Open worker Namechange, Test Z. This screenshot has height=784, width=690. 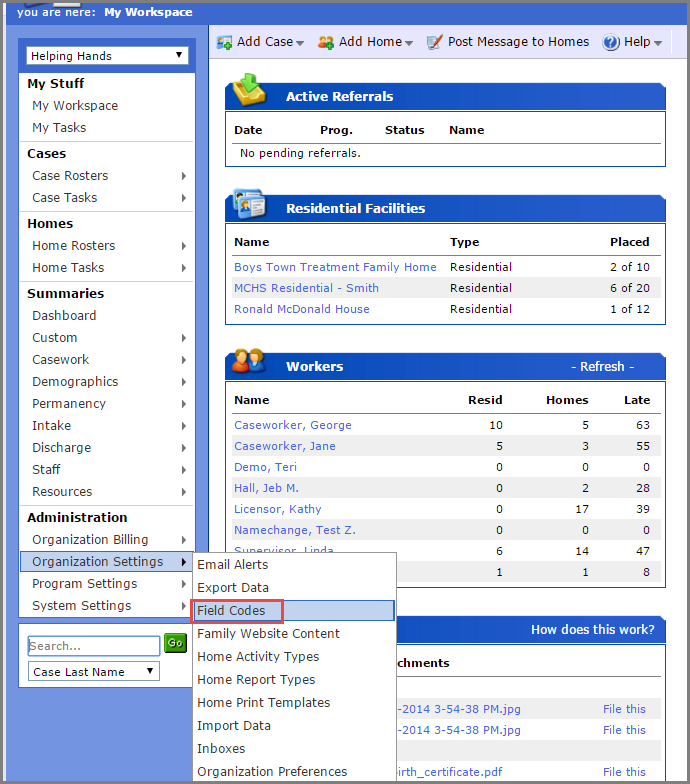[x=294, y=530]
